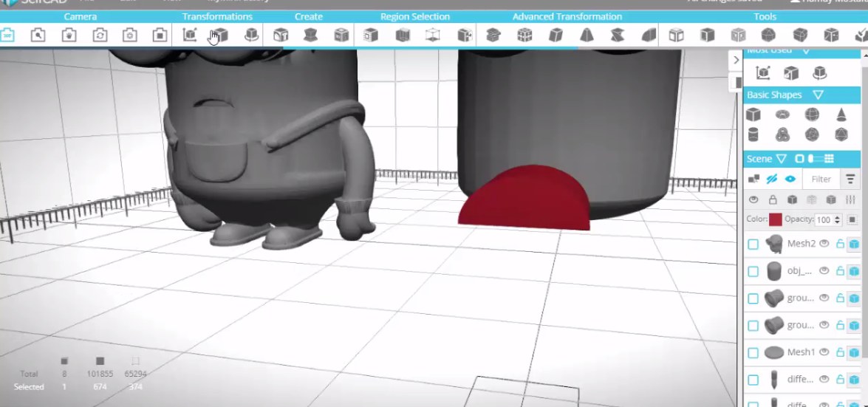Select the cone-shaped taper icon under Advanced Transformation
The height and width of the screenshot is (407, 868).
587,35
